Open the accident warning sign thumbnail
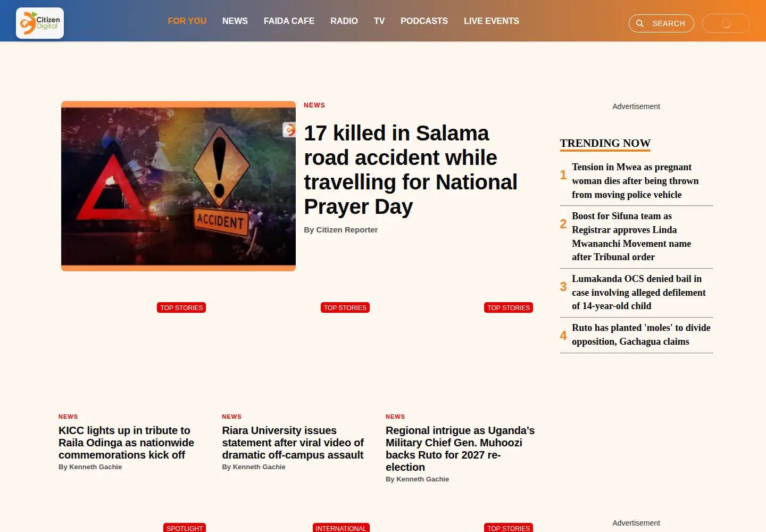The height and width of the screenshot is (532, 766). point(178,186)
